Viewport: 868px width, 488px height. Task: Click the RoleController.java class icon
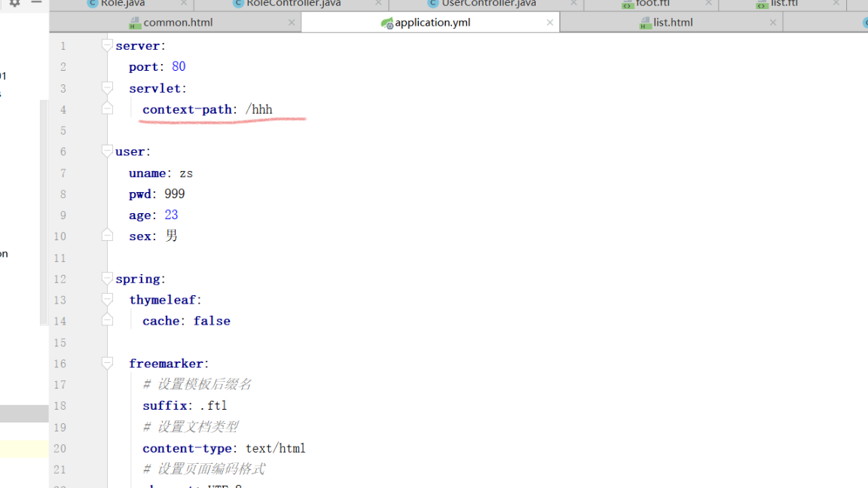238,3
